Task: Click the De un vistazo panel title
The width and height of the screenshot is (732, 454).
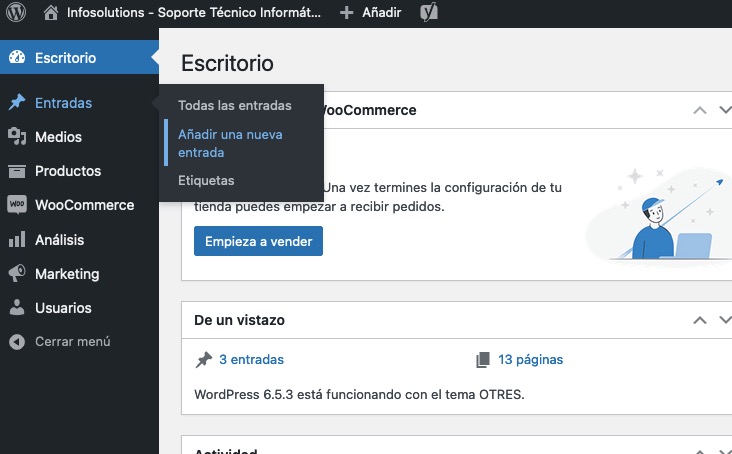Action: click(x=239, y=320)
